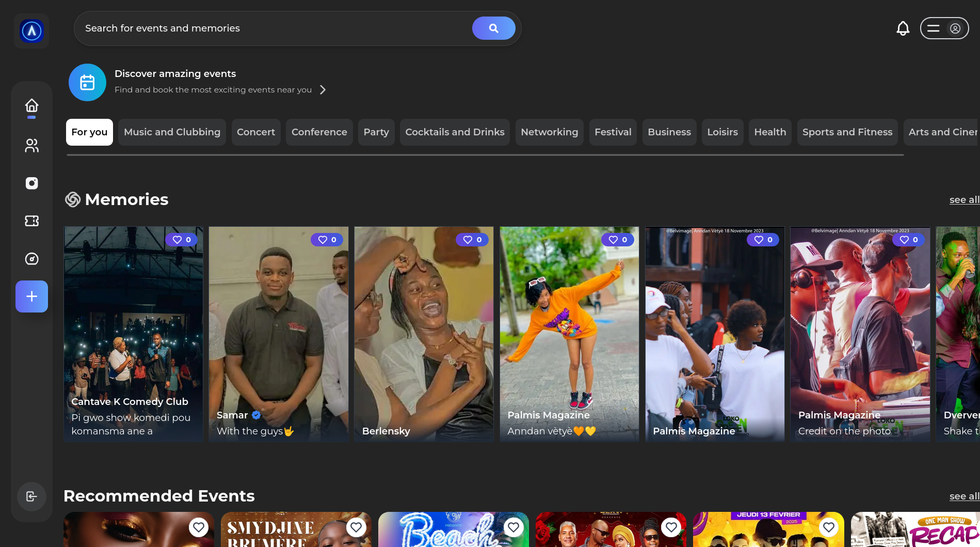Viewport: 980px width, 547px height.
Task: Switch to the Concert tab
Action: pyautogui.click(x=256, y=132)
